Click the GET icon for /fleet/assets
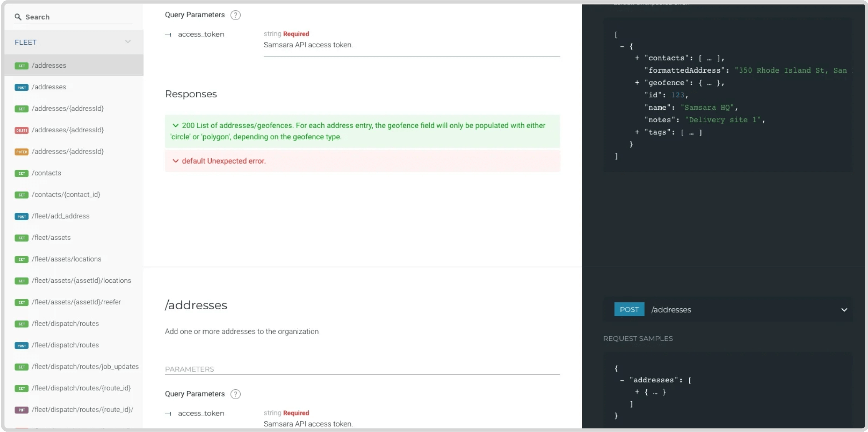The image size is (868, 432). [21, 237]
